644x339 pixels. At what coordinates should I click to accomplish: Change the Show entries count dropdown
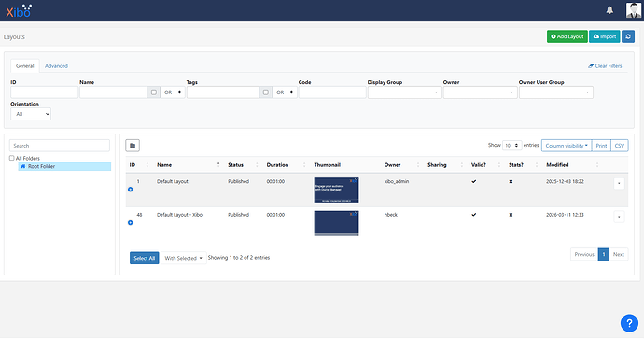click(511, 146)
